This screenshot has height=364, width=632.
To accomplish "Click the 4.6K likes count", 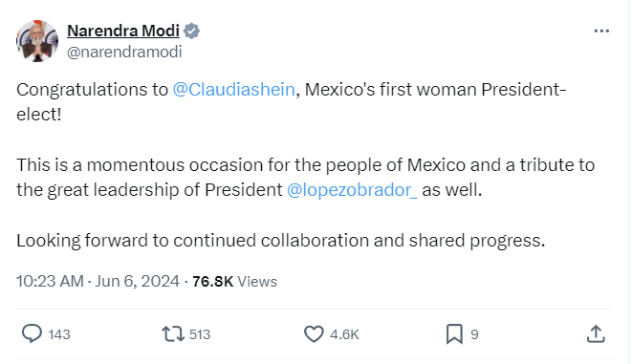I will [x=344, y=334].
